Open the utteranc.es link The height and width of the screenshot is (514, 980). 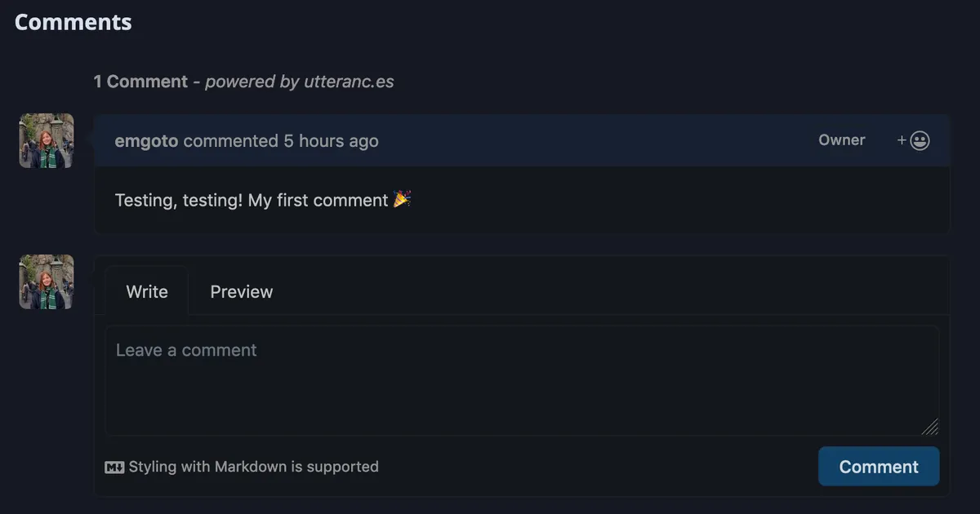350,81
